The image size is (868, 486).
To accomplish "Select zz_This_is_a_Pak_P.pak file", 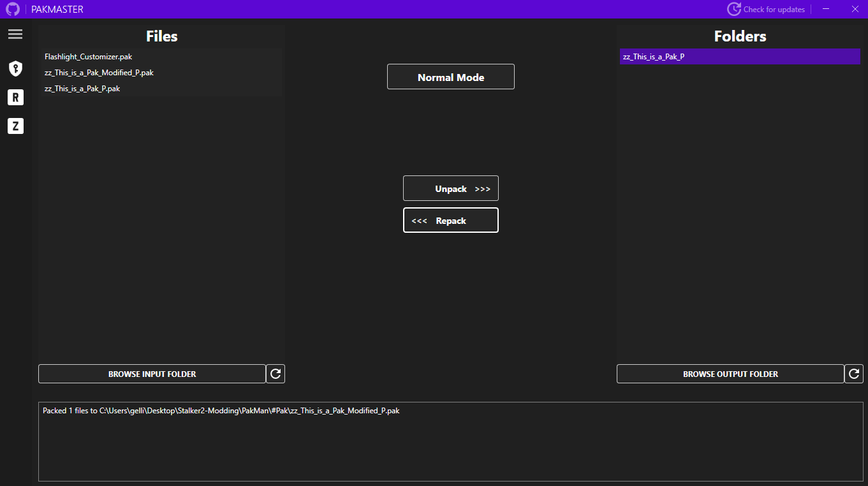I will 161,89.
